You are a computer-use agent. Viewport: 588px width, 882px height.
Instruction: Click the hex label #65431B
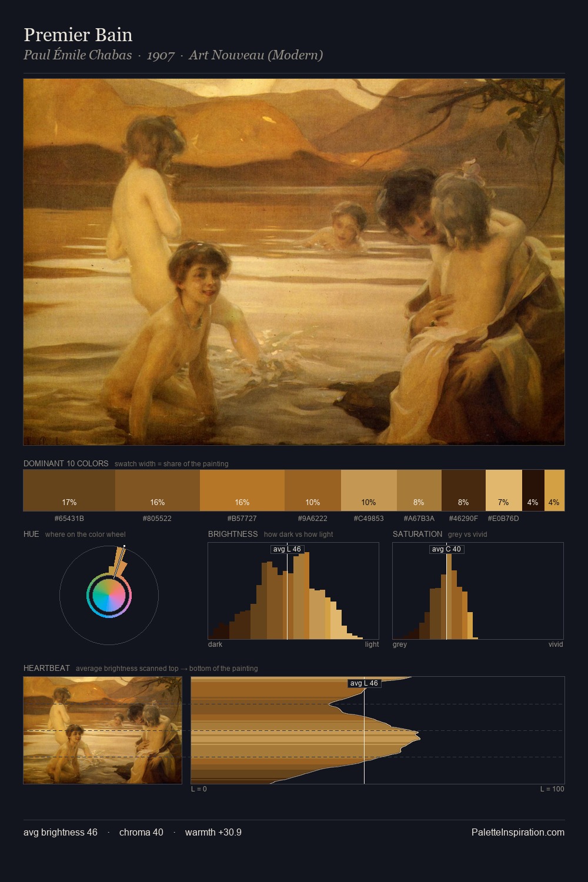[x=69, y=519]
